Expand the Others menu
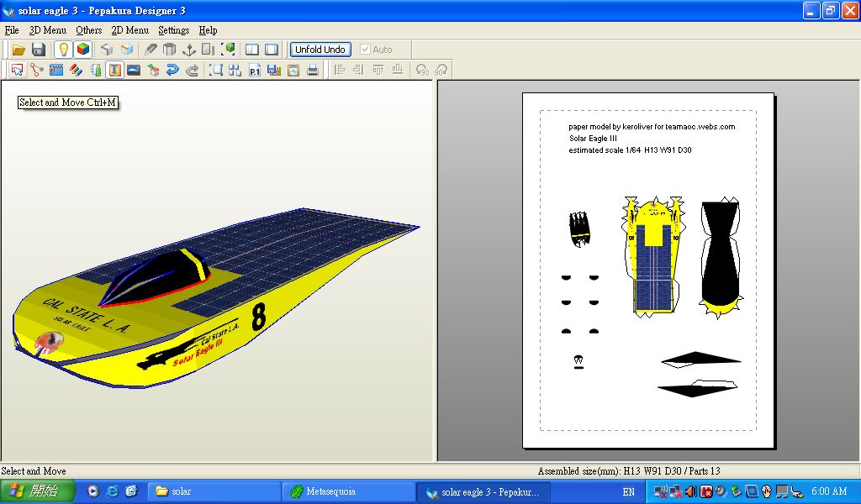861x504 pixels. click(88, 30)
